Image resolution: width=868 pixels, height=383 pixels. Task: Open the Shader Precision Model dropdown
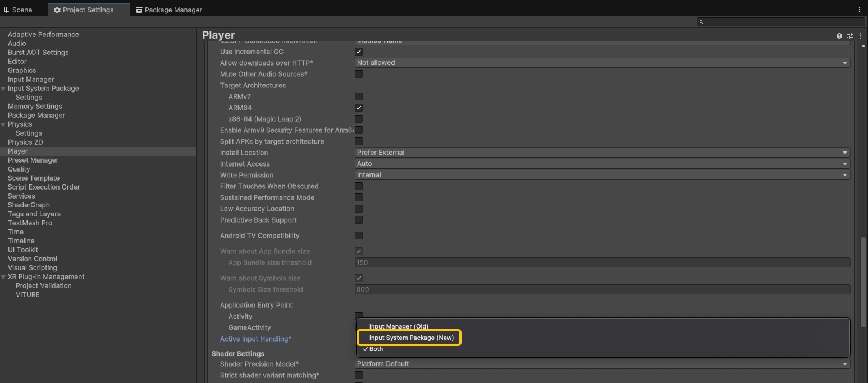point(602,364)
